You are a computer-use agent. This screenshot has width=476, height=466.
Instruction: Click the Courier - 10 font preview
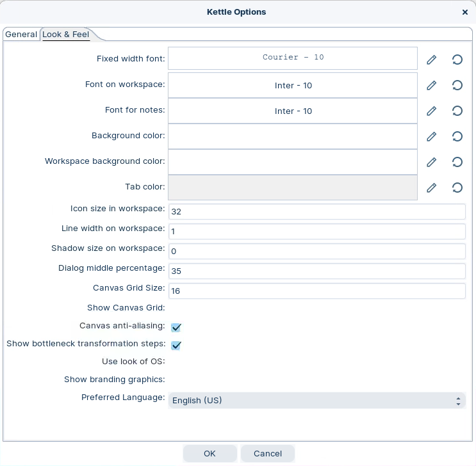[293, 58]
